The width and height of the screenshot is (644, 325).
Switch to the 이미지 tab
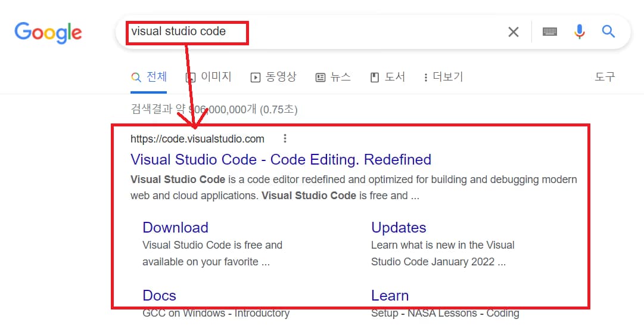[209, 77]
